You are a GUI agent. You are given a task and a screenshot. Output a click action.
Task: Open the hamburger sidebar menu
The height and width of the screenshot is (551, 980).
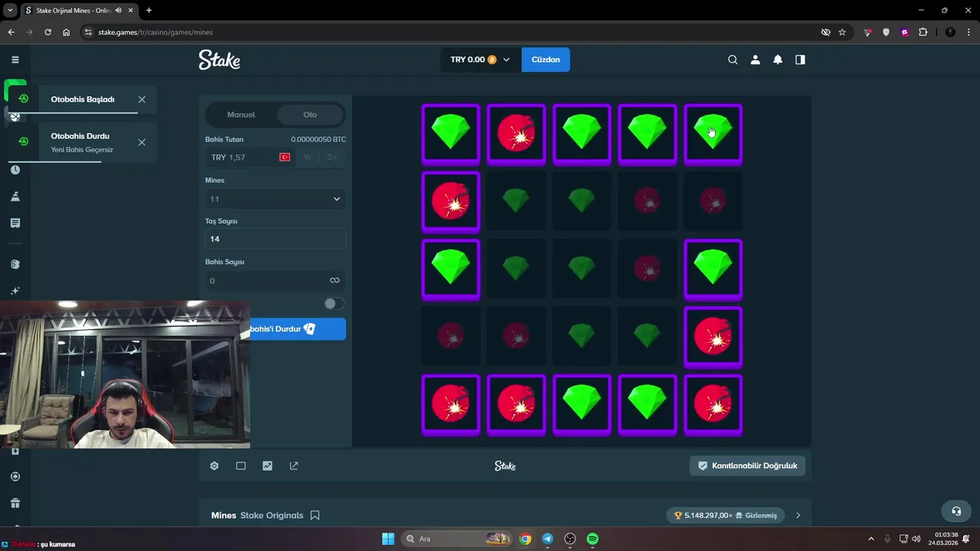tap(15, 60)
